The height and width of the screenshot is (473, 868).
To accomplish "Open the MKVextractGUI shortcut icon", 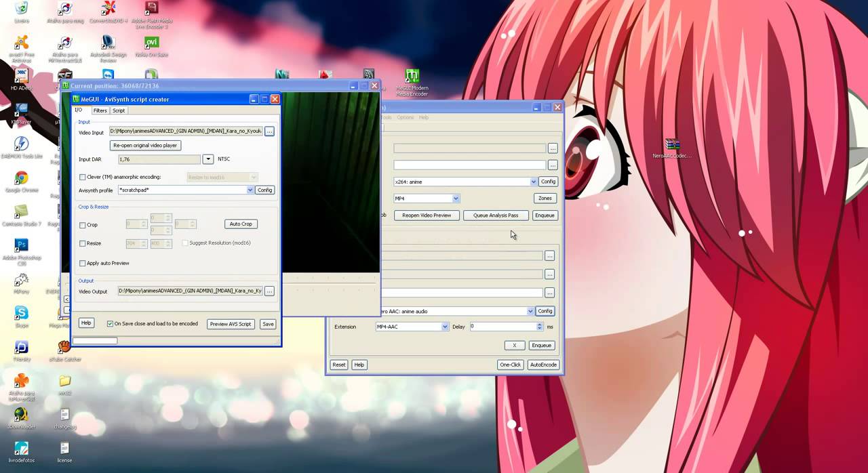I will pyautogui.click(x=65, y=49).
